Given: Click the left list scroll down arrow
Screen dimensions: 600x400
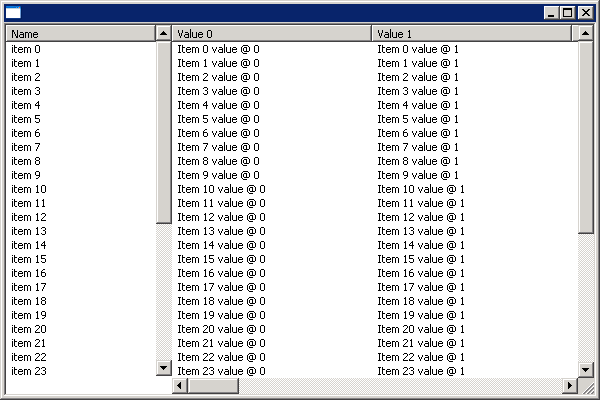Looking at the screenshot, I should tap(164, 368).
